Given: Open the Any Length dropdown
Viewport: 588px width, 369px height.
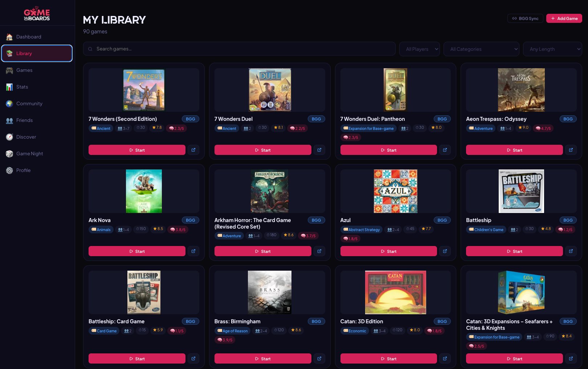Looking at the screenshot, I should [552, 49].
